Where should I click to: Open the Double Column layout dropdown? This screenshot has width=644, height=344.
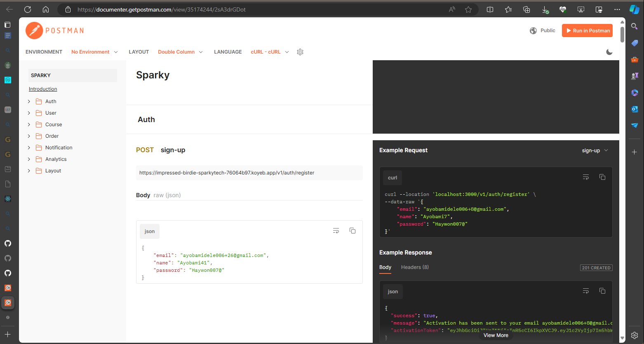tap(180, 52)
